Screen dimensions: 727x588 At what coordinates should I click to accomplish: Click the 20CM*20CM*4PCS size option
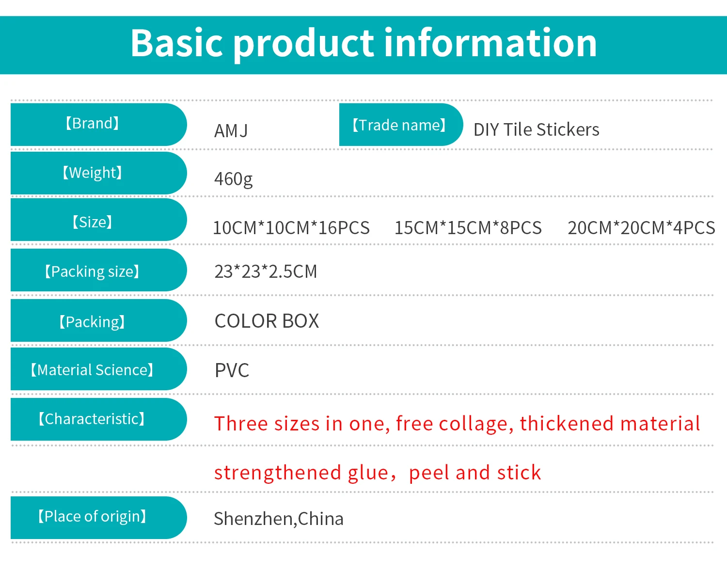click(x=641, y=227)
